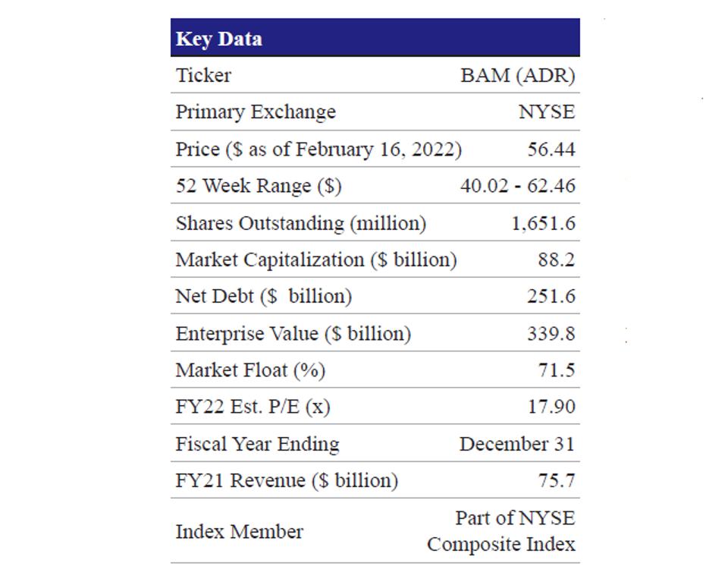This screenshot has height=585, width=728.
Task: Select the December 31 fiscal year value
Action: click(517, 444)
